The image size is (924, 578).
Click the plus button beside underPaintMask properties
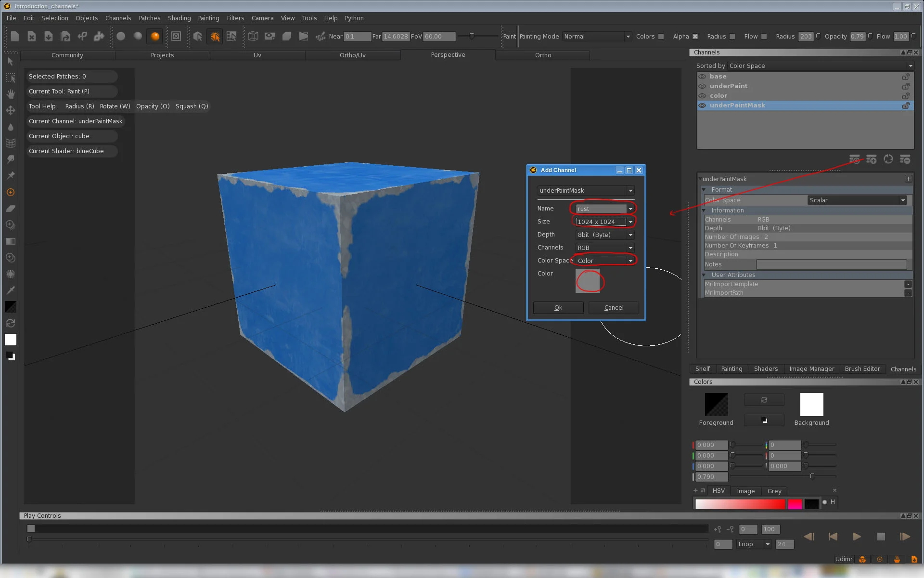click(x=908, y=179)
